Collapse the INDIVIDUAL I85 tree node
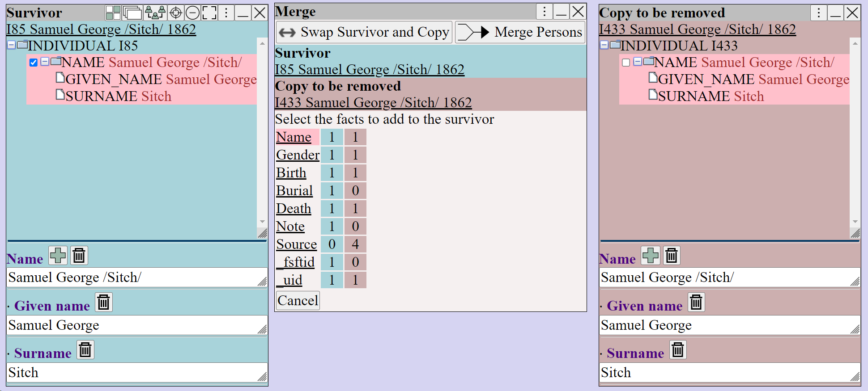 tap(12, 45)
